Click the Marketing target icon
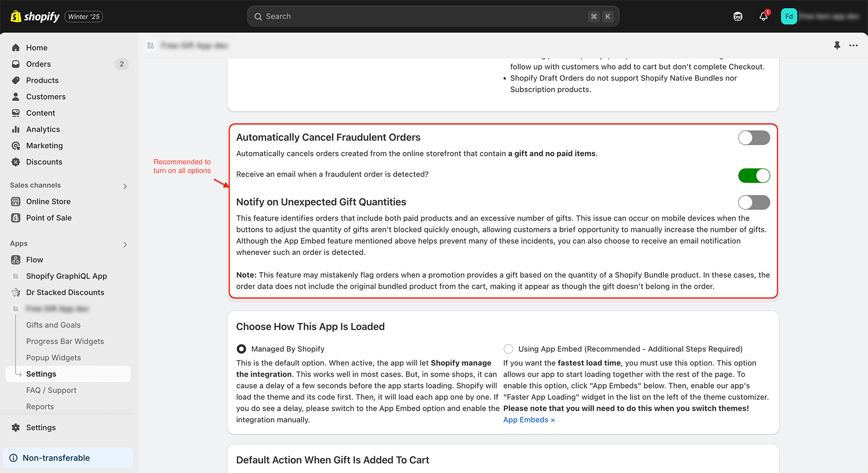 click(x=16, y=146)
